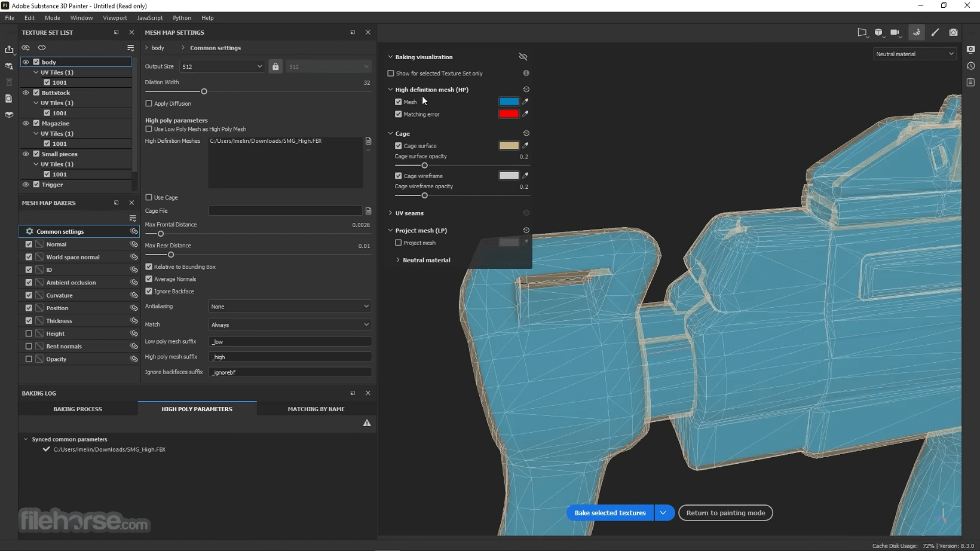Select the Ambient occlusion baker row

point(79,283)
